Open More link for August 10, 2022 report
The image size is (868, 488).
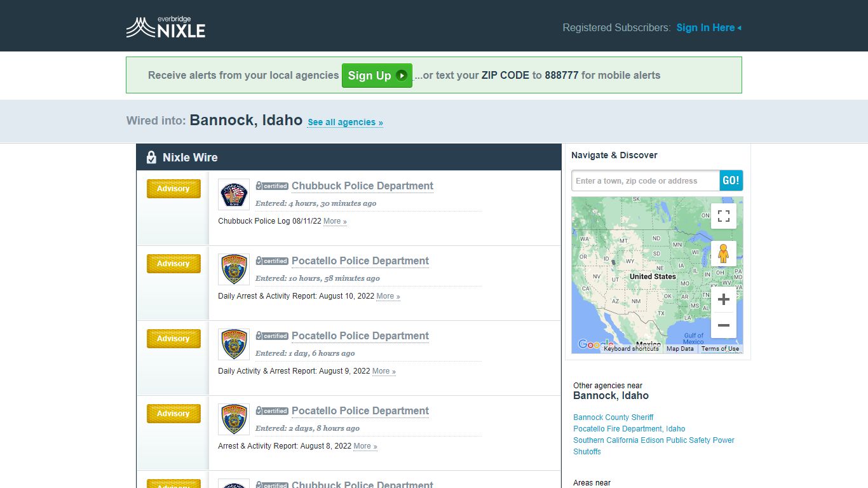pos(388,296)
